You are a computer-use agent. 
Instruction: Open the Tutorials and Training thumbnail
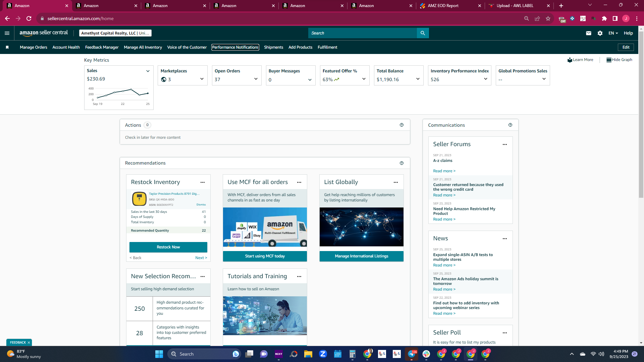click(x=265, y=316)
